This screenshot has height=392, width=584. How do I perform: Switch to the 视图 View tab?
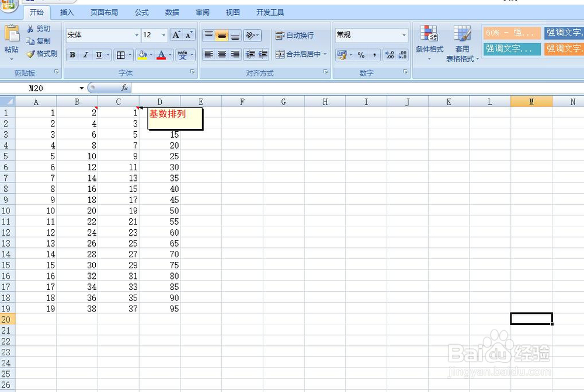pos(233,12)
